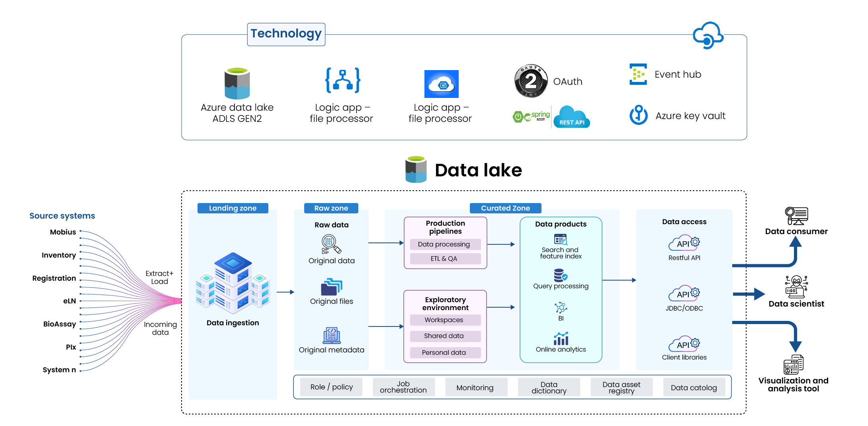Click the Azure key vault text label
Screen dimensions: 868x426
pyautogui.click(x=690, y=116)
